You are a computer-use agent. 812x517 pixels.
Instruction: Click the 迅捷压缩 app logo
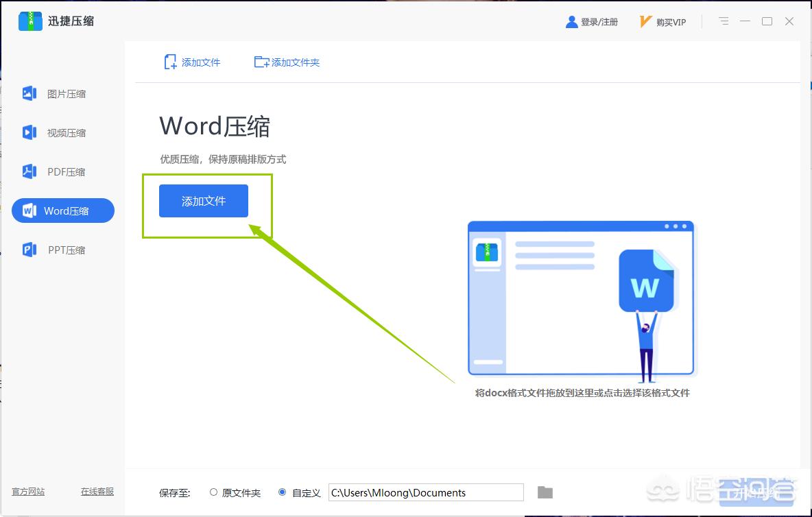[x=30, y=21]
